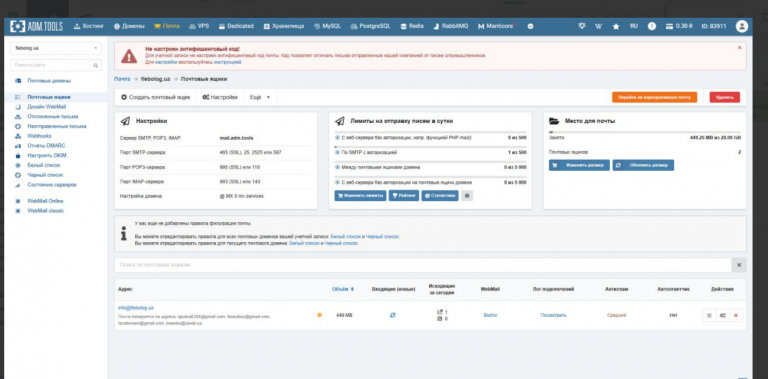The height and width of the screenshot is (379, 768).
Task: Open the MySQL menu
Action: coord(327,26)
